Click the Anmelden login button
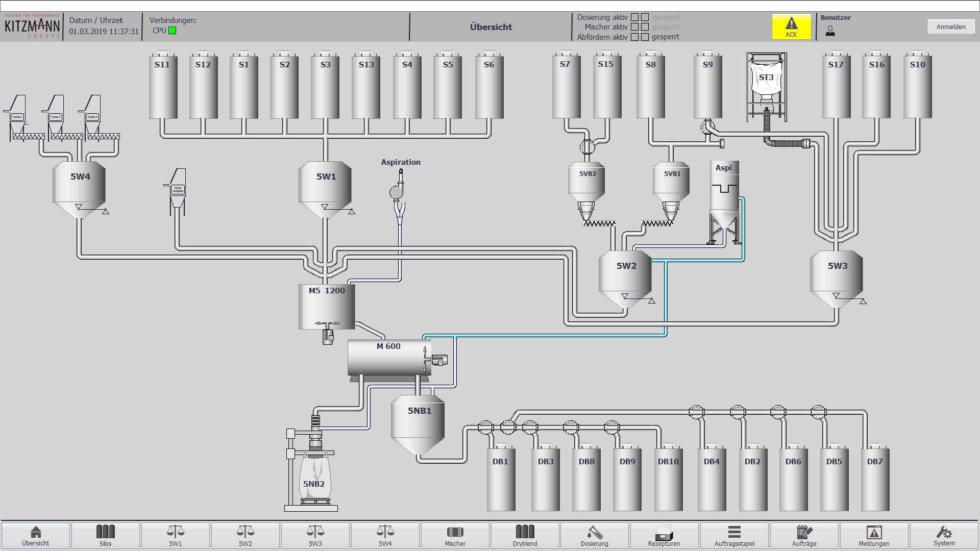 pyautogui.click(x=950, y=27)
